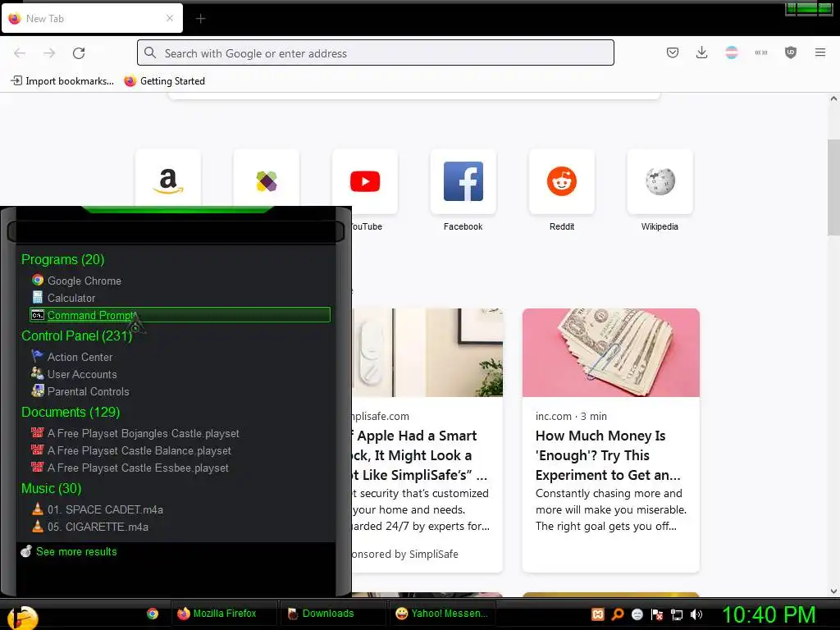Launch pinned Chrome from the taskbar
Screen dimensions: 840x630
point(153,614)
